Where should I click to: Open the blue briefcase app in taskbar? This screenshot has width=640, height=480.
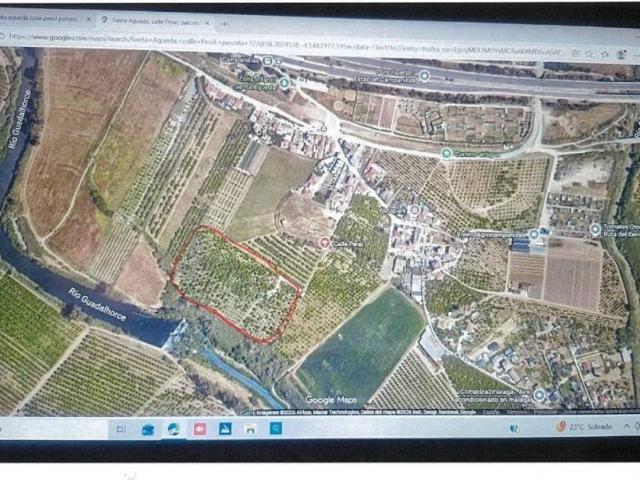[x=147, y=429]
